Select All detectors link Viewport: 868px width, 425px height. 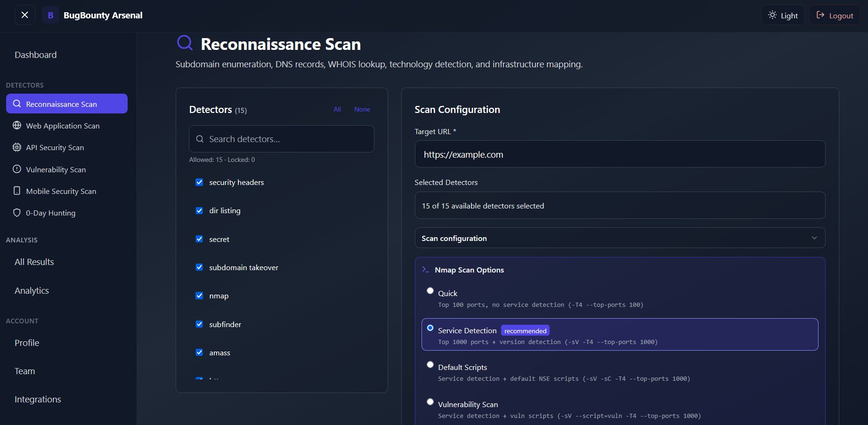pyautogui.click(x=337, y=109)
